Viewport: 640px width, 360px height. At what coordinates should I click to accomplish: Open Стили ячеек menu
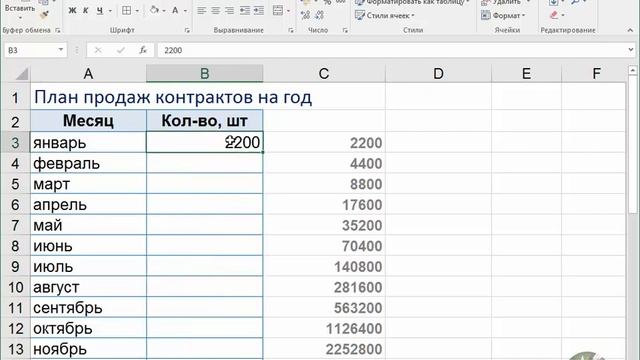384,16
